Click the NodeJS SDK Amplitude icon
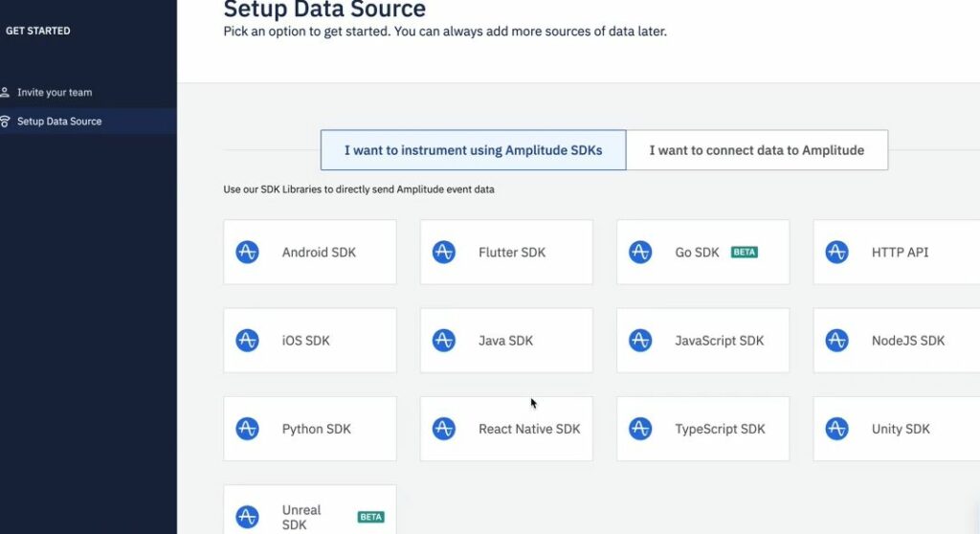This screenshot has height=534, width=980. pyautogui.click(x=836, y=340)
